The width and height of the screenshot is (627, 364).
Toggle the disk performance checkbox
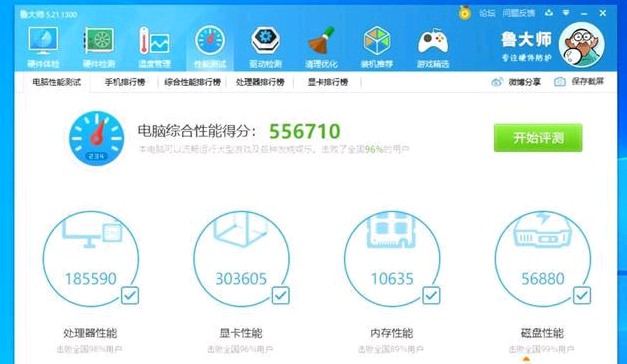pyautogui.click(x=582, y=296)
